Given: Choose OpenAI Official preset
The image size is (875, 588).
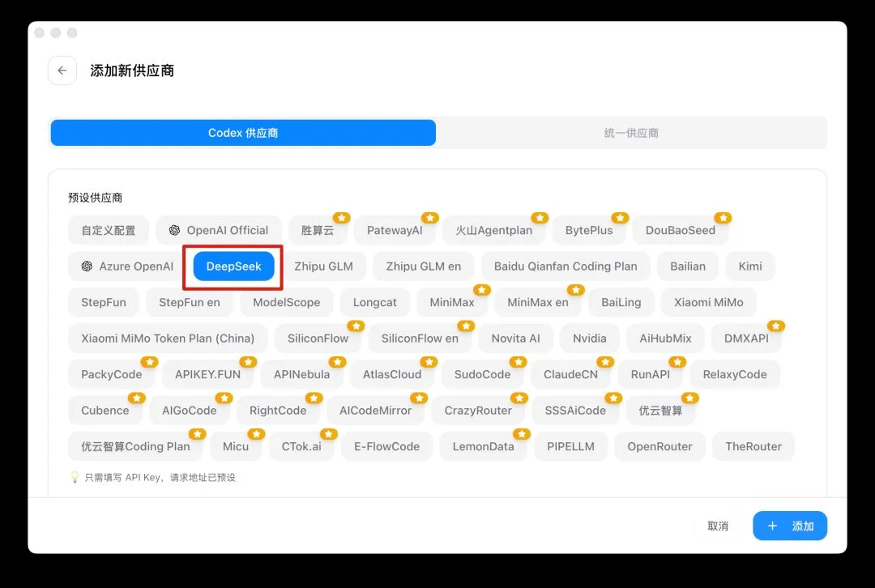Looking at the screenshot, I should click(219, 230).
